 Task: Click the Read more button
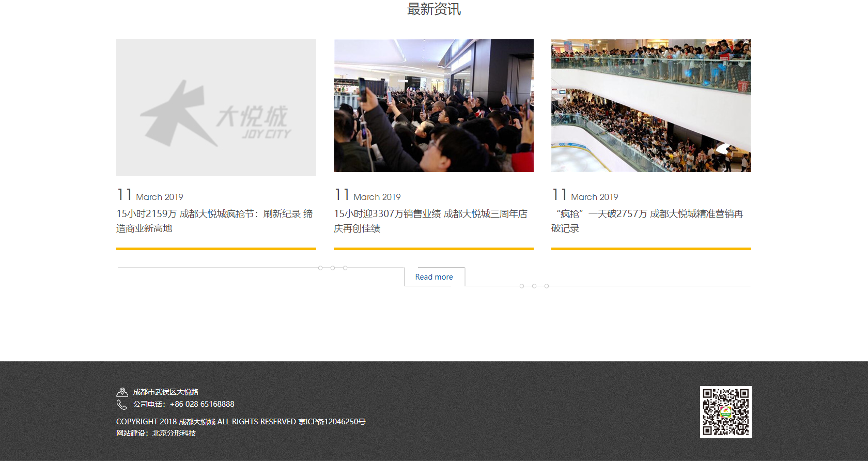434,277
